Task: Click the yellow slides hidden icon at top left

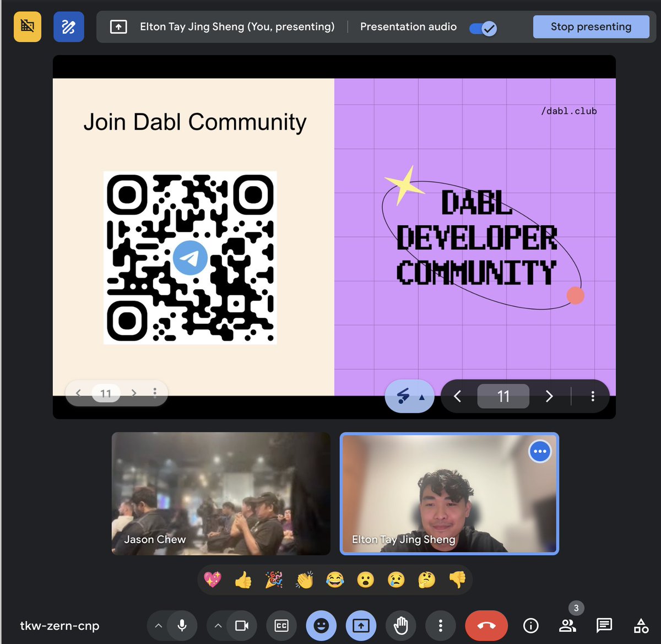Action: coord(28,26)
